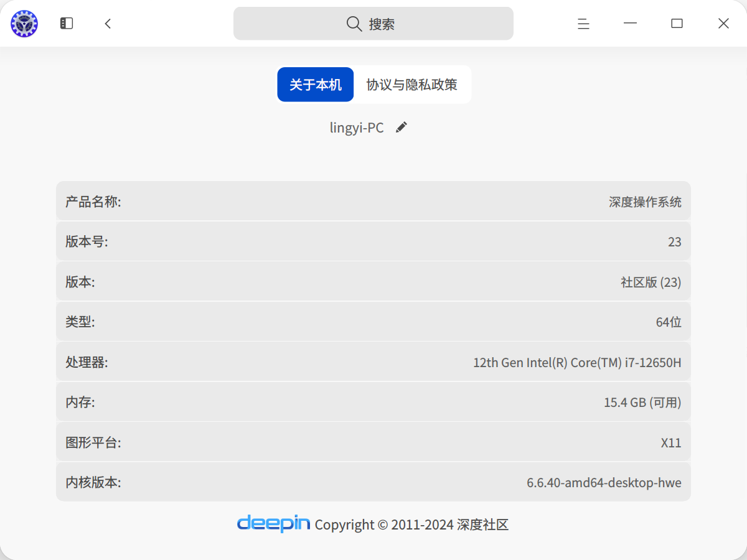Open the hamburger main menu
Image resolution: width=747 pixels, height=560 pixels.
(x=583, y=24)
